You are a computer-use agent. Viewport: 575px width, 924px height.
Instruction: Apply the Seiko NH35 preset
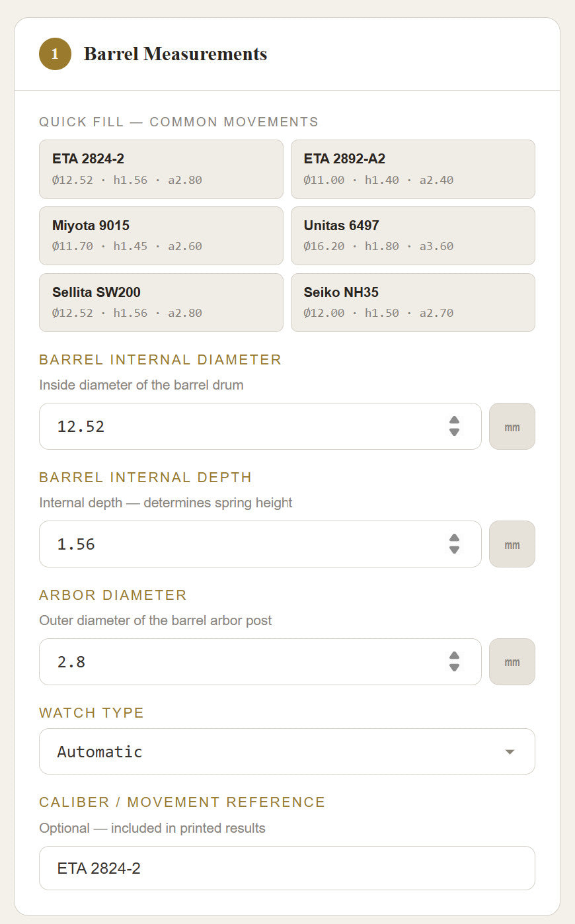[413, 302]
